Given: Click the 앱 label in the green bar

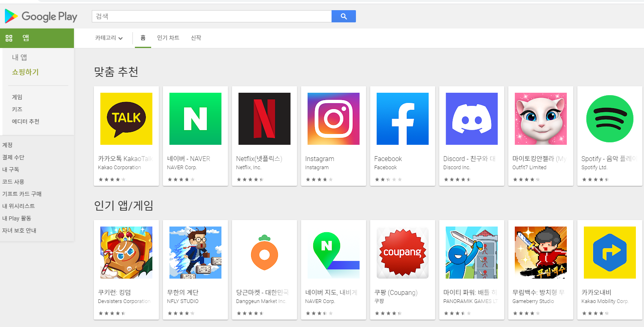Looking at the screenshot, I should (26, 38).
